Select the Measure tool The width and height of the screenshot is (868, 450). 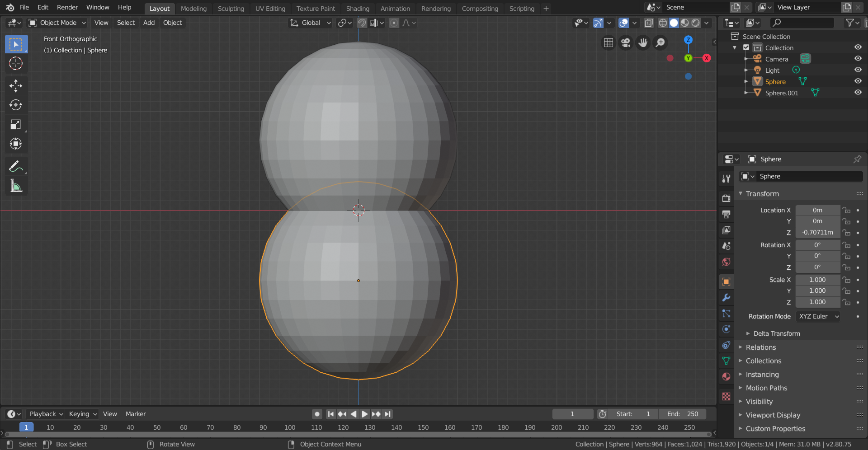[x=16, y=186]
